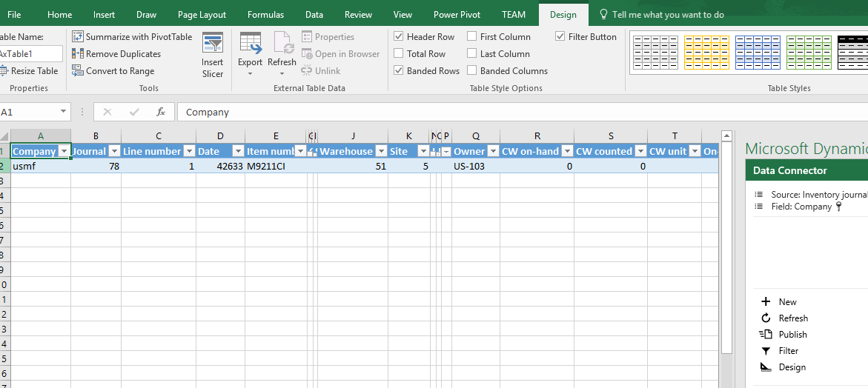Publish data via Data Connector pane
The image size is (868, 388).
tap(792, 335)
